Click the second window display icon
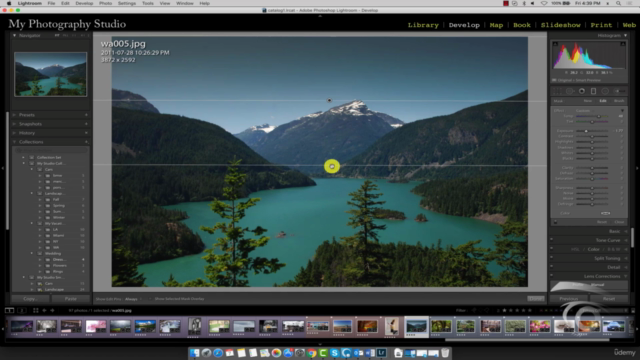 click(x=22, y=310)
